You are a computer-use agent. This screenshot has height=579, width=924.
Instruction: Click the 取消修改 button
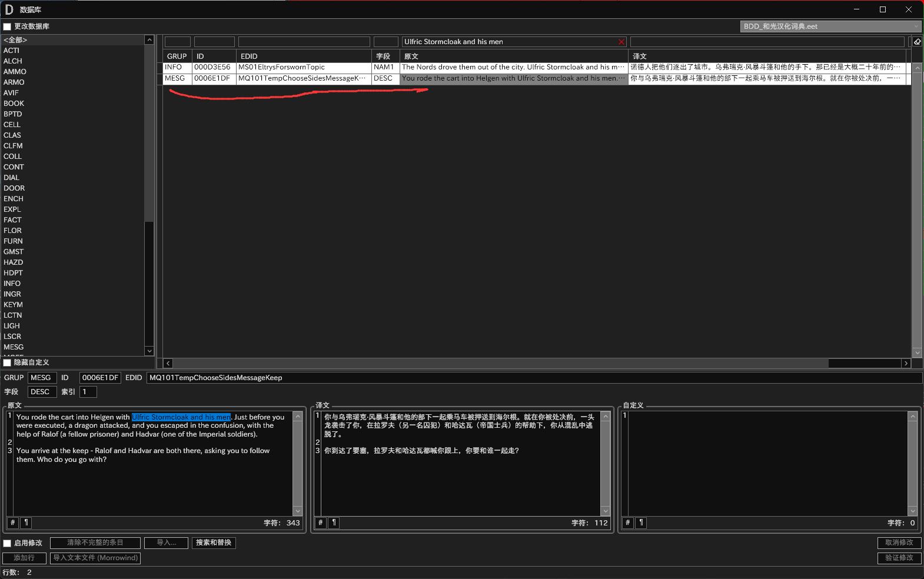899,543
